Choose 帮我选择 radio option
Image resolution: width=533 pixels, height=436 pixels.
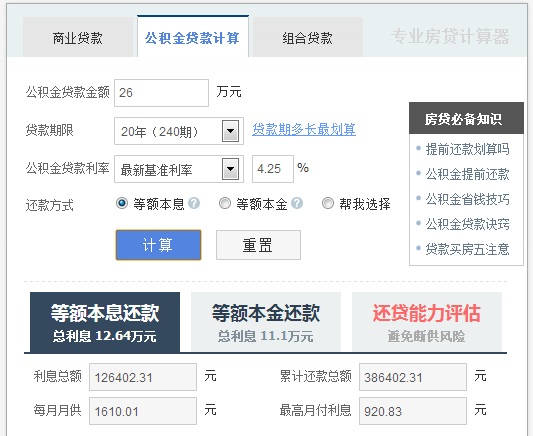tap(328, 203)
